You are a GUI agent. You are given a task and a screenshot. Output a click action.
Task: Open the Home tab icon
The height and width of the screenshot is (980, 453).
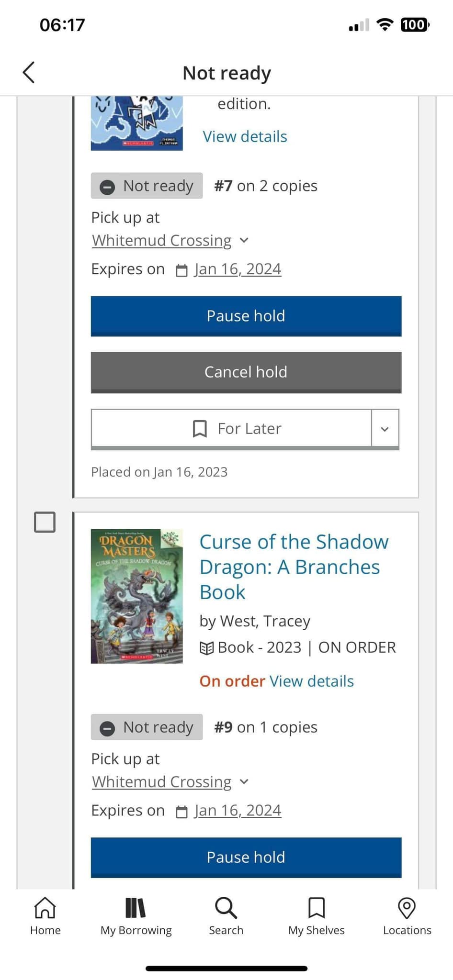(45, 908)
